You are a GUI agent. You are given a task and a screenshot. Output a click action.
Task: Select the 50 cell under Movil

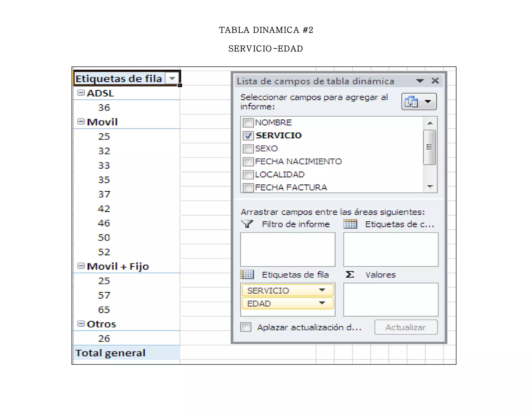point(127,237)
